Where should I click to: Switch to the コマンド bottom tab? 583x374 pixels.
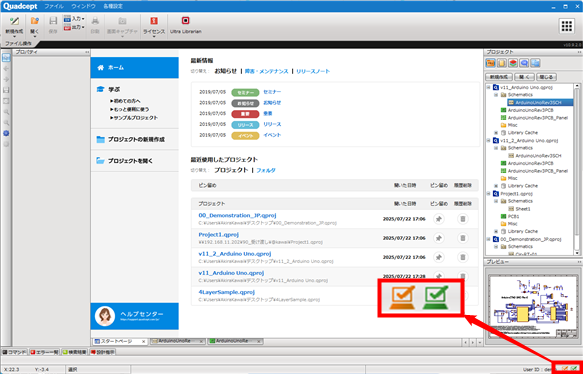15,352
